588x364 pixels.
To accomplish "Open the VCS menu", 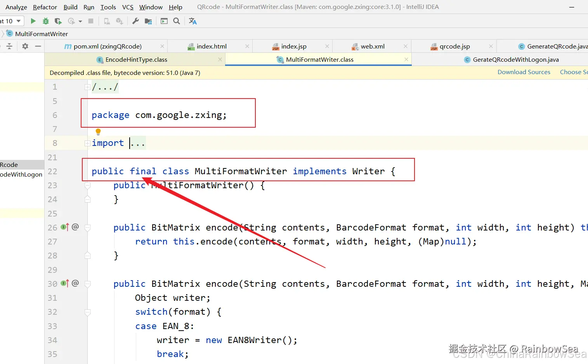I will pyautogui.click(x=128, y=7).
